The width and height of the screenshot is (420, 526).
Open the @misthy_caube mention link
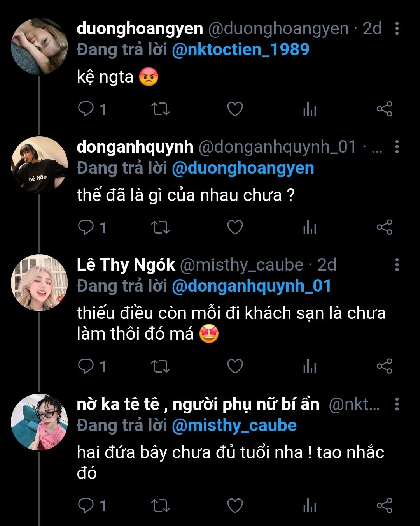tap(234, 425)
